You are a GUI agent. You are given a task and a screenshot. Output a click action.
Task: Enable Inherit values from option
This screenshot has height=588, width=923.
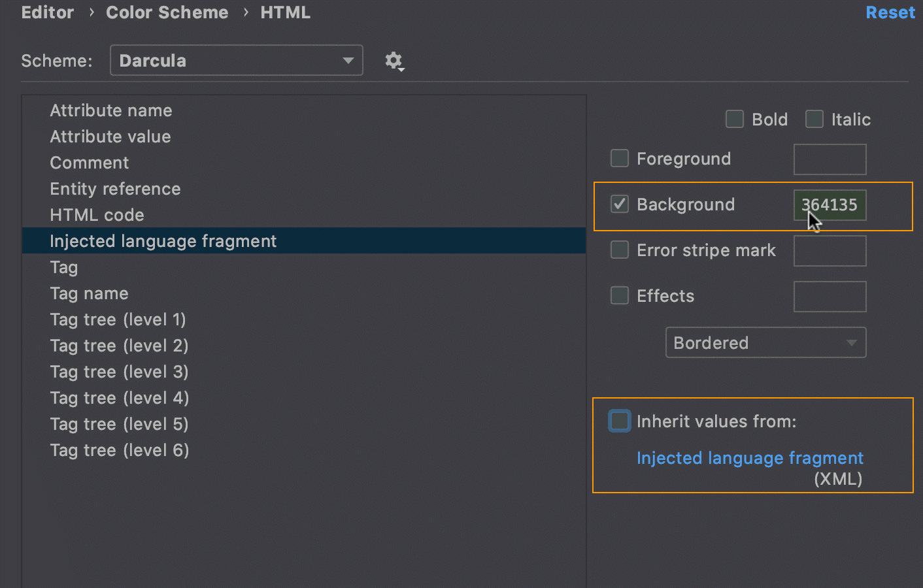coord(619,421)
